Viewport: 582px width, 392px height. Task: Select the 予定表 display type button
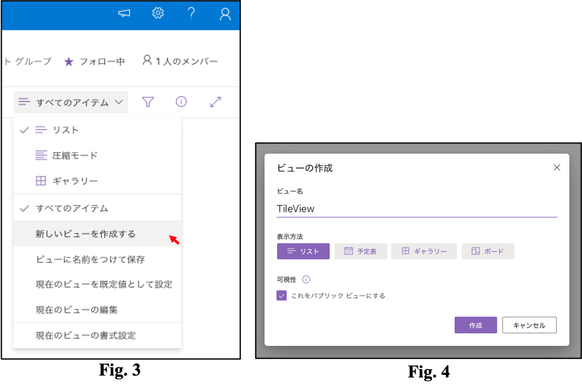(x=361, y=251)
